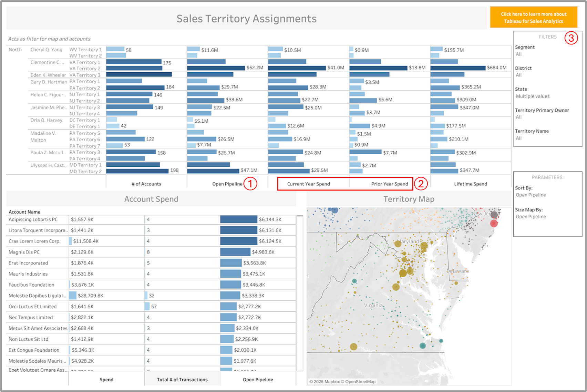Click the large red circle on the map
The width and height of the screenshot is (587, 392).
pyautogui.click(x=494, y=223)
